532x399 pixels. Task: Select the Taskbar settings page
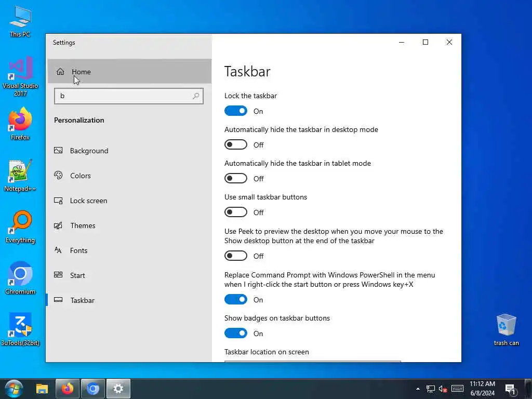pos(129,300)
